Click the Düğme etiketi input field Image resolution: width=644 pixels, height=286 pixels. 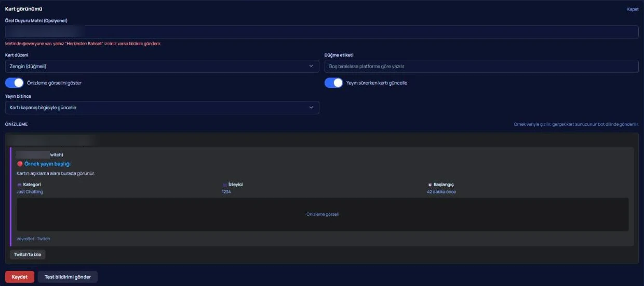click(x=481, y=66)
